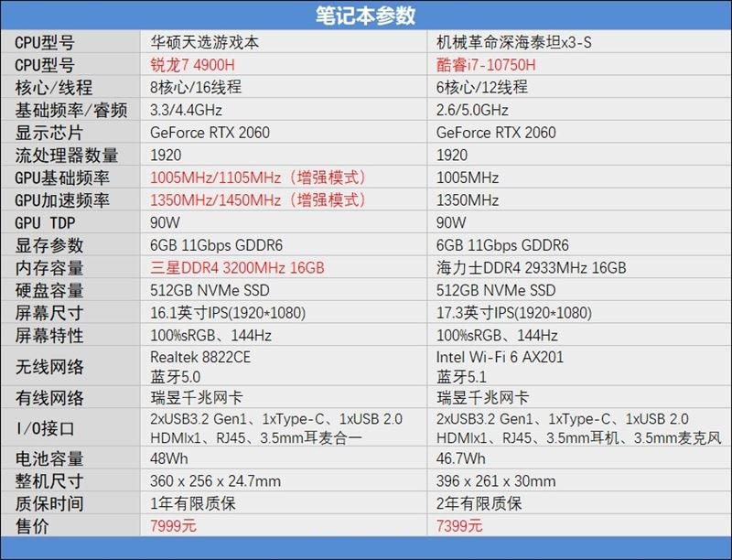The height and width of the screenshot is (560, 732).
Task: Select the 基础频率/睿频 row label
Action: [x=71, y=110]
